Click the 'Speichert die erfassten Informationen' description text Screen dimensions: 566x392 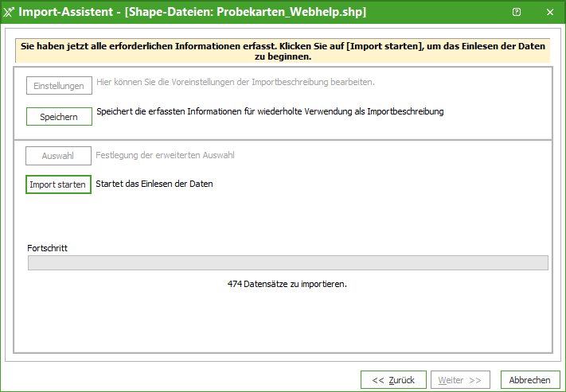coord(269,112)
